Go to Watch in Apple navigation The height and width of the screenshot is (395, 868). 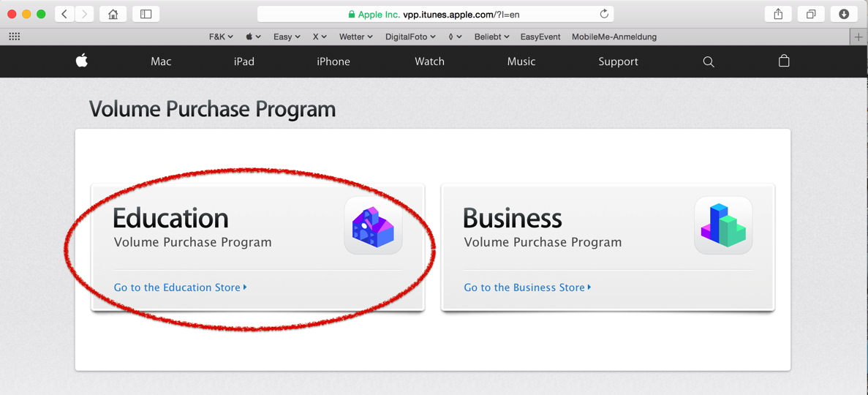pyautogui.click(x=429, y=61)
